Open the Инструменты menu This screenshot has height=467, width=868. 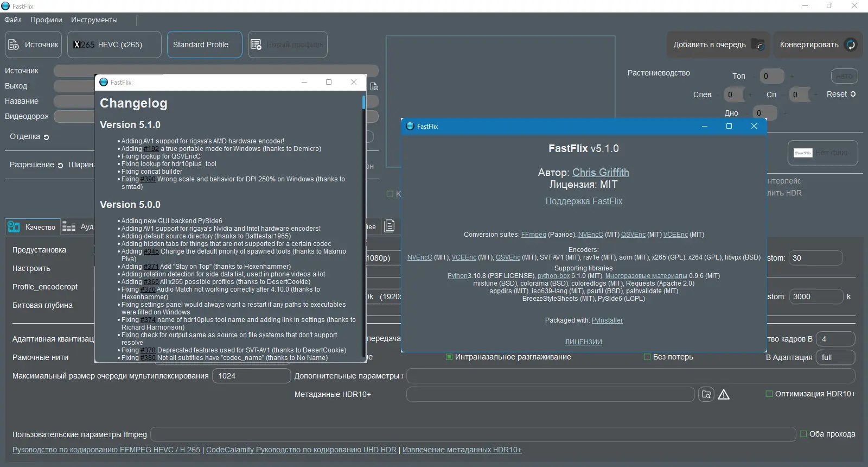[94, 20]
